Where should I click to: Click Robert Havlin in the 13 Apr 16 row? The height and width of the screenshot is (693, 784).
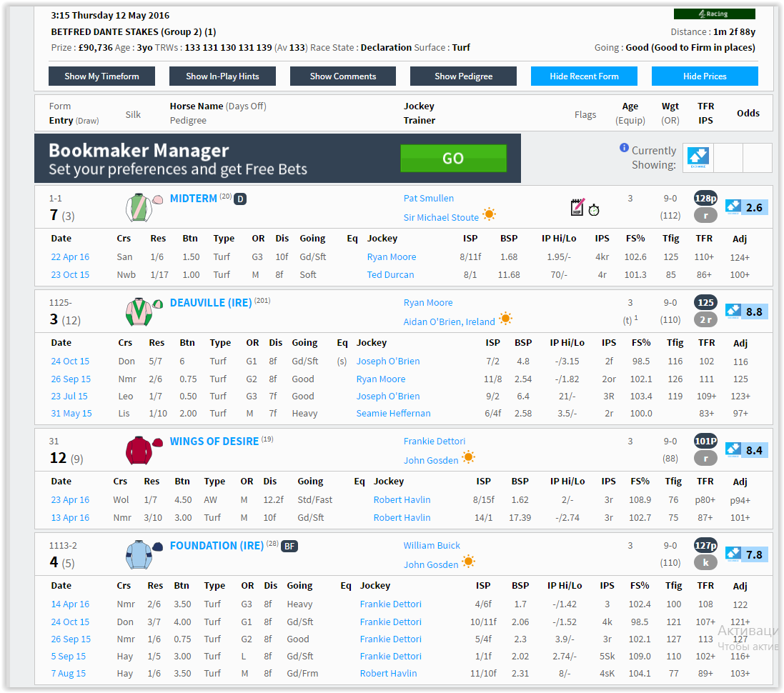click(x=402, y=517)
